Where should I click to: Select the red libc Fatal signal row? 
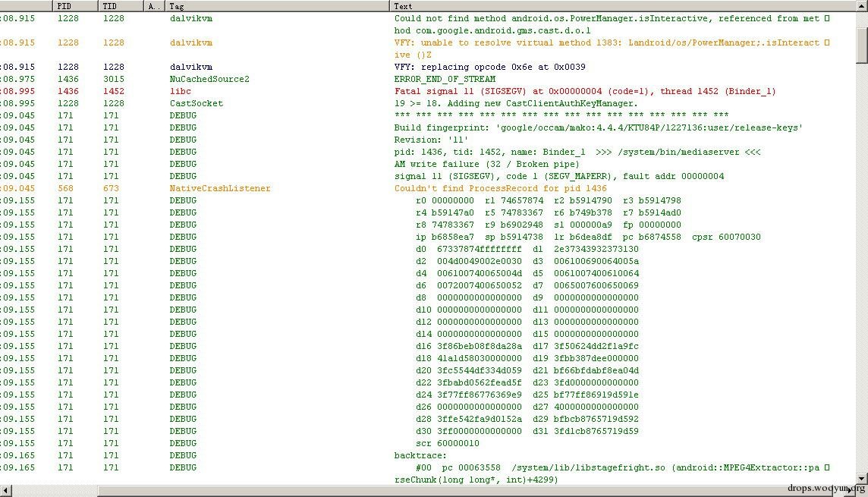[428, 91]
